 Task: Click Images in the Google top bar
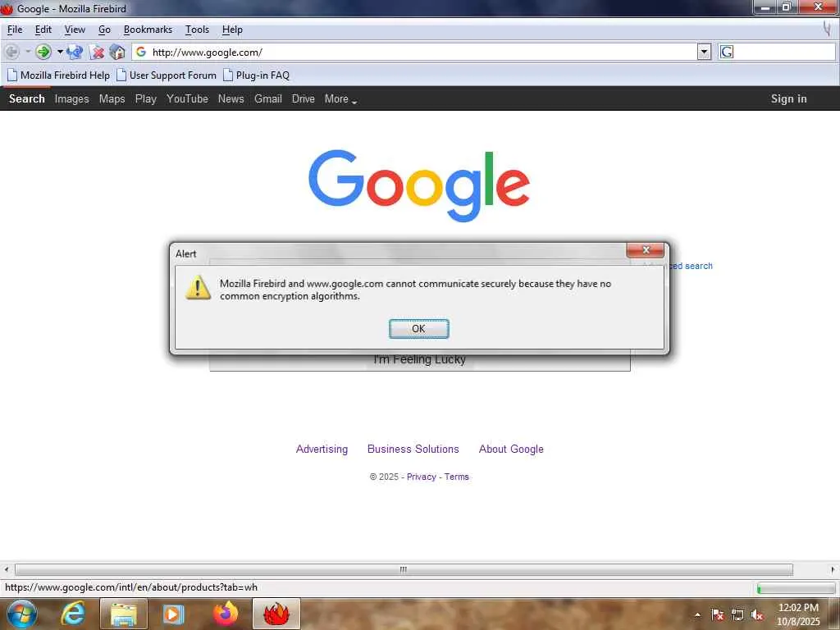(x=72, y=99)
